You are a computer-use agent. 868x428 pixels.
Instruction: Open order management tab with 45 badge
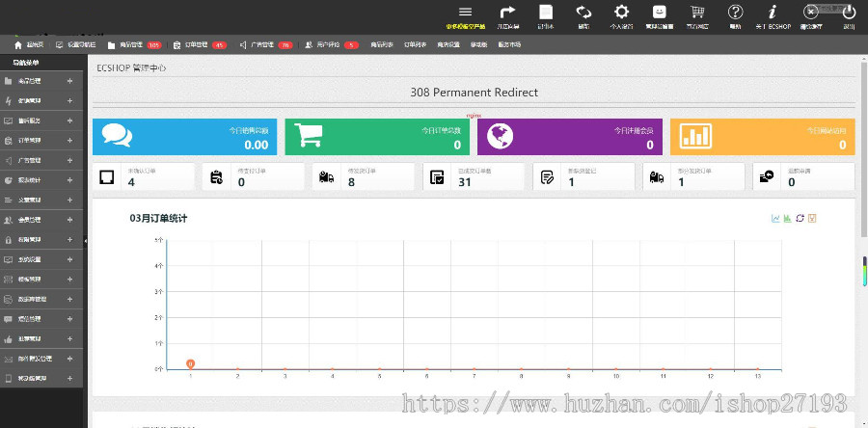(200, 45)
